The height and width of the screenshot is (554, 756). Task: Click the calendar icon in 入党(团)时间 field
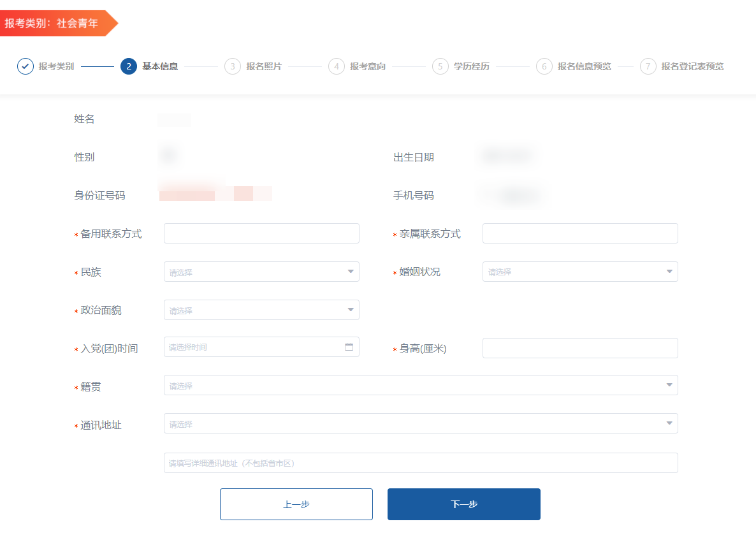[x=349, y=347]
